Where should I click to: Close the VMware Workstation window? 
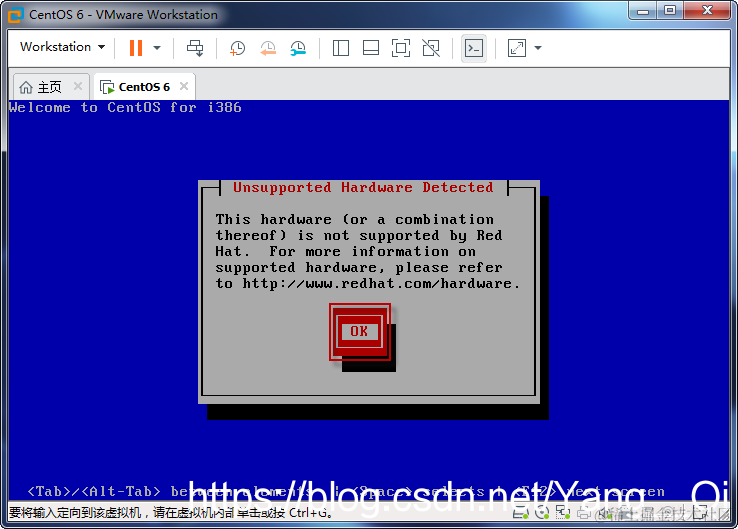point(707,11)
